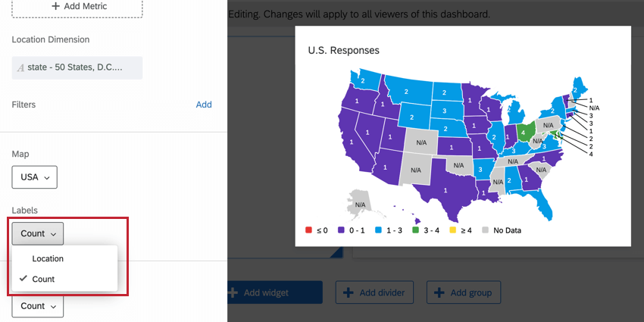The height and width of the screenshot is (322, 644).
Task: Click the Add group button
Action: (464, 292)
